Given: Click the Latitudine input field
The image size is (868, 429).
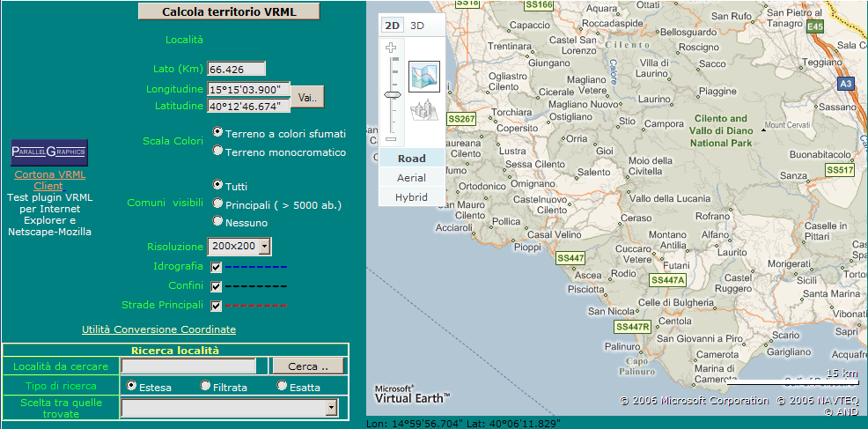Looking at the screenshot, I should [x=248, y=106].
